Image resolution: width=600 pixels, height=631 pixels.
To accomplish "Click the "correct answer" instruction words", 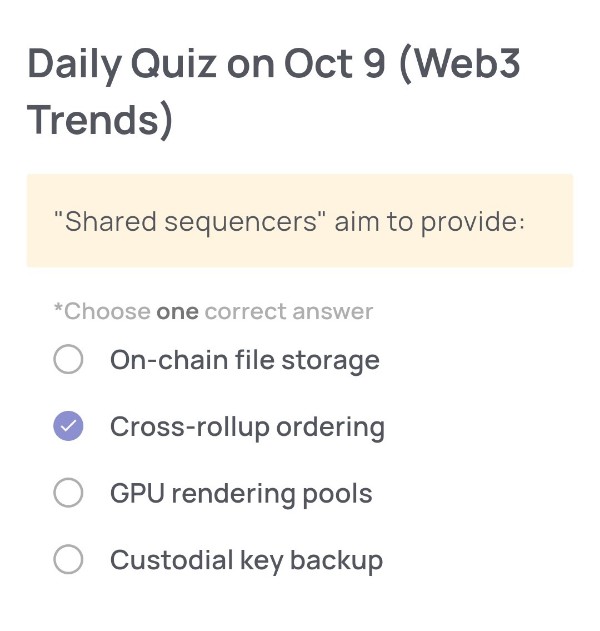I will pos(288,312).
